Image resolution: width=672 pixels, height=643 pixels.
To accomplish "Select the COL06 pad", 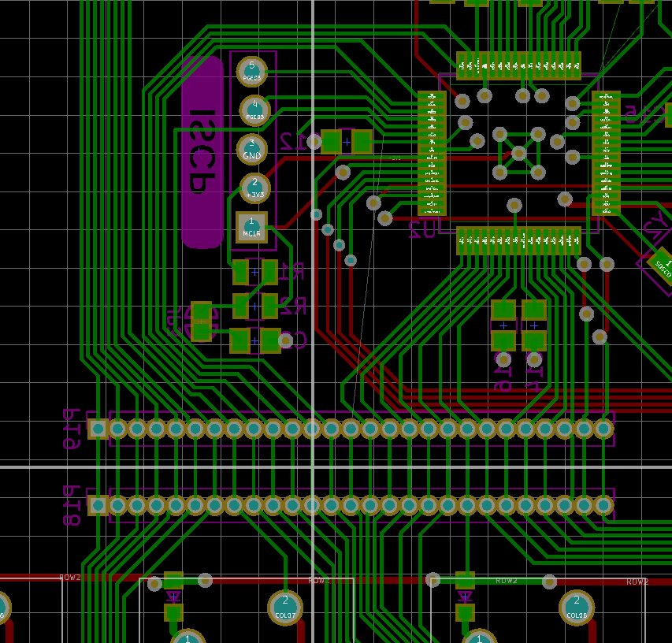I will click(577, 608).
